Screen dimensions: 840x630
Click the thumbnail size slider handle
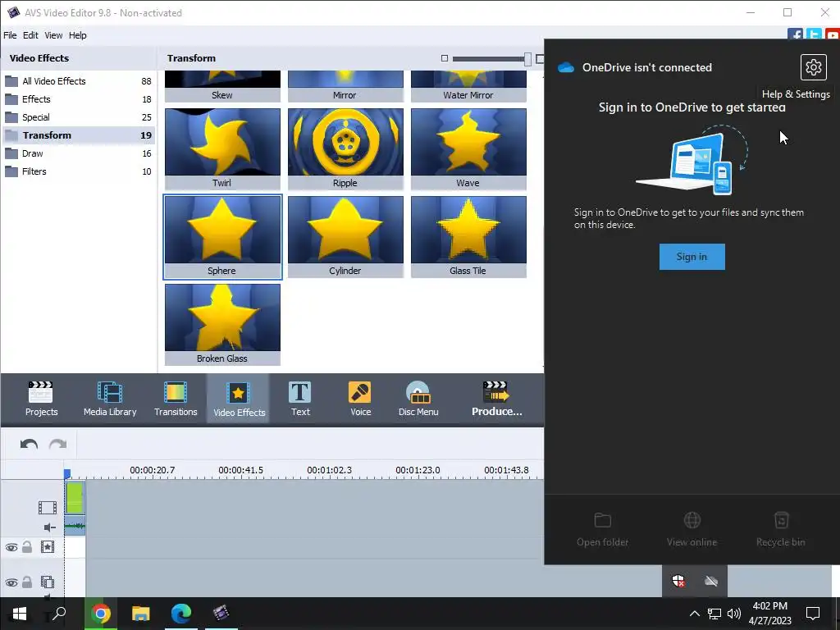tap(527, 59)
